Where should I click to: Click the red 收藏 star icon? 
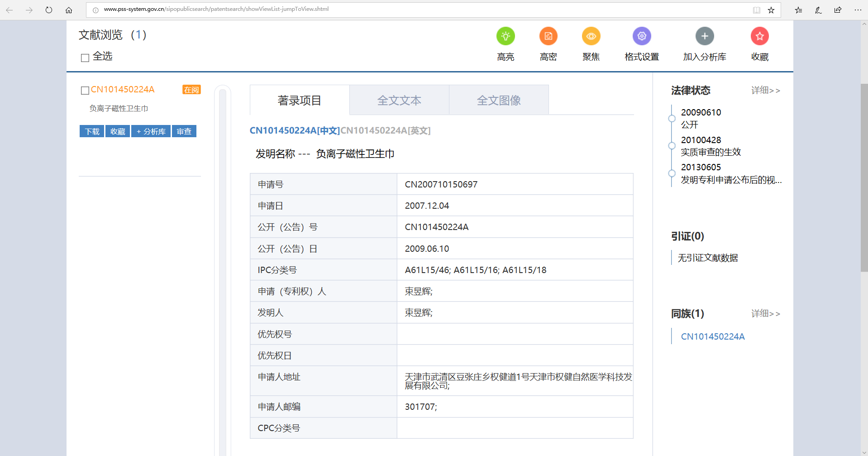(759, 36)
